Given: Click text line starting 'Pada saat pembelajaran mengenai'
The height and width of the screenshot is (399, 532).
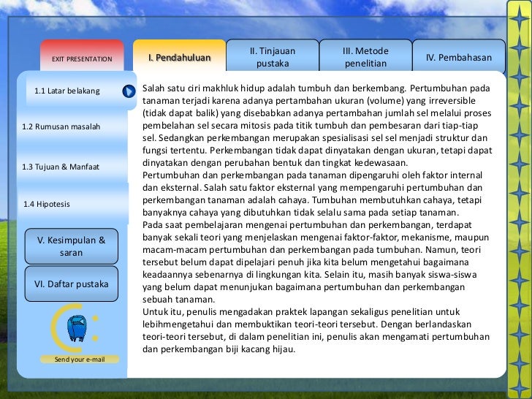Looking at the screenshot, I should click(x=307, y=224).
